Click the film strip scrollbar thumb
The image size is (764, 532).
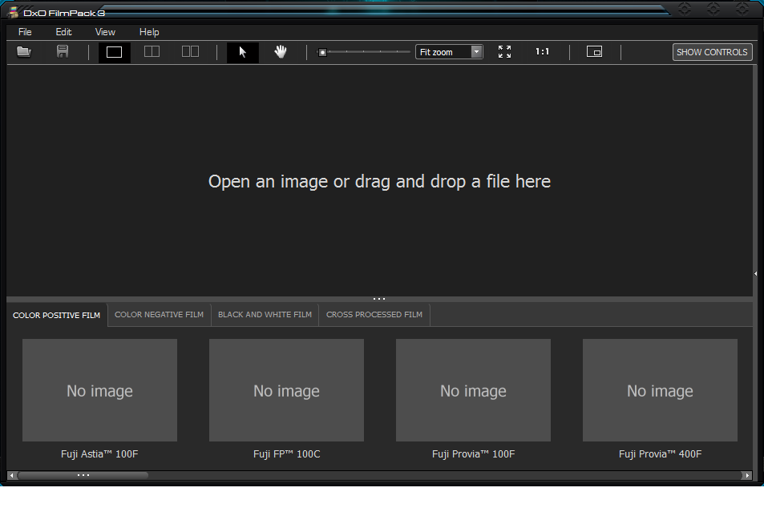click(83, 475)
